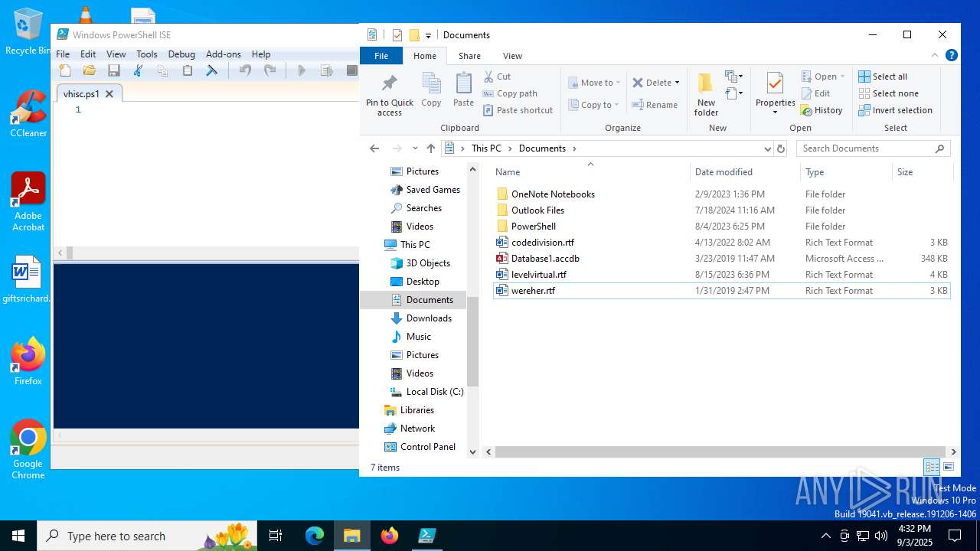
Task: Click chevron after Documents in address path
Action: [574, 148]
